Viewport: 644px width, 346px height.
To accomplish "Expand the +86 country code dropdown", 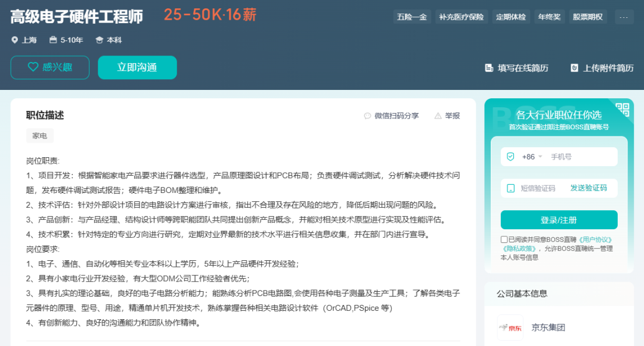I will pos(532,157).
